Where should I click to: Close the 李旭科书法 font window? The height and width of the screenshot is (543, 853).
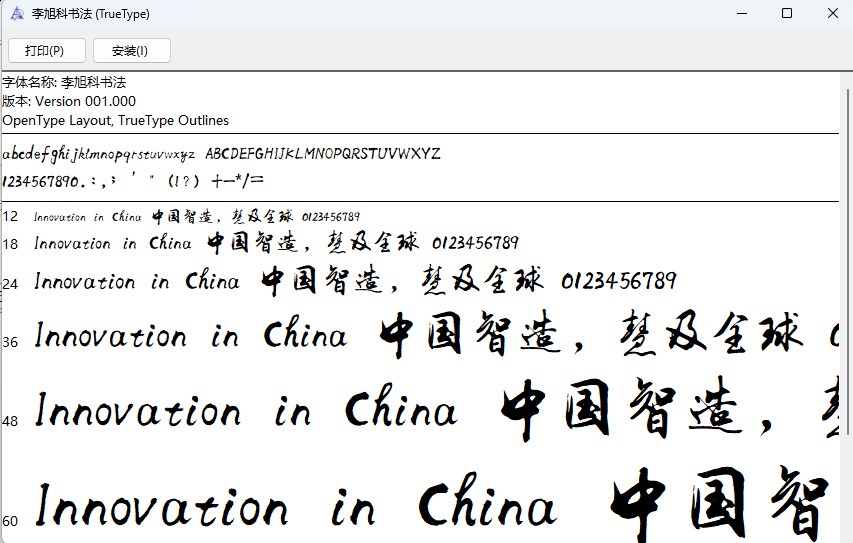[832, 14]
